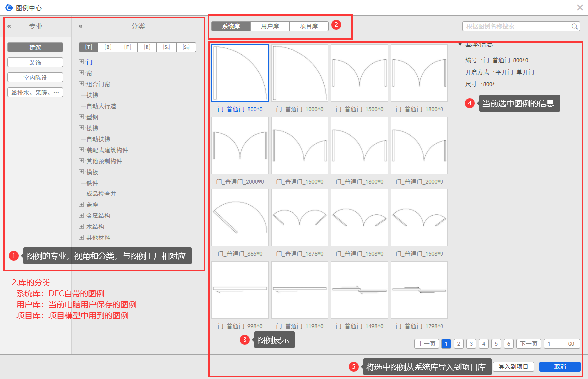Go to the 下一页 next page
Image resolution: width=588 pixels, height=379 pixels.
(x=528, y=344)
